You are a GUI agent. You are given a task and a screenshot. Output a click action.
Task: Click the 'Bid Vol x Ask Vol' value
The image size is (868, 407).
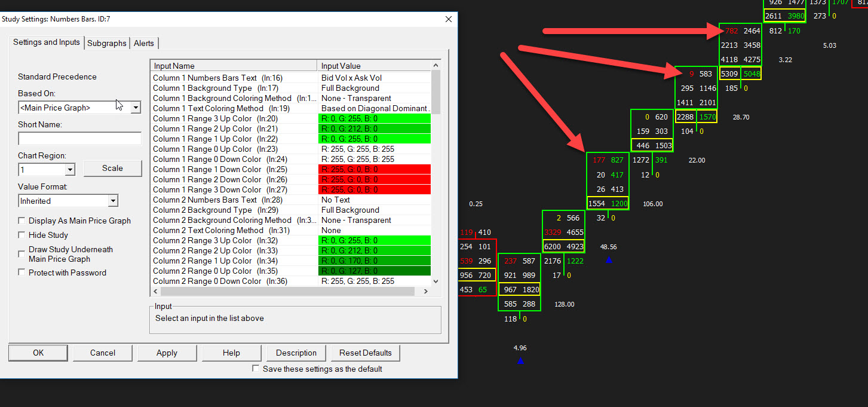(x=351, y=78)
